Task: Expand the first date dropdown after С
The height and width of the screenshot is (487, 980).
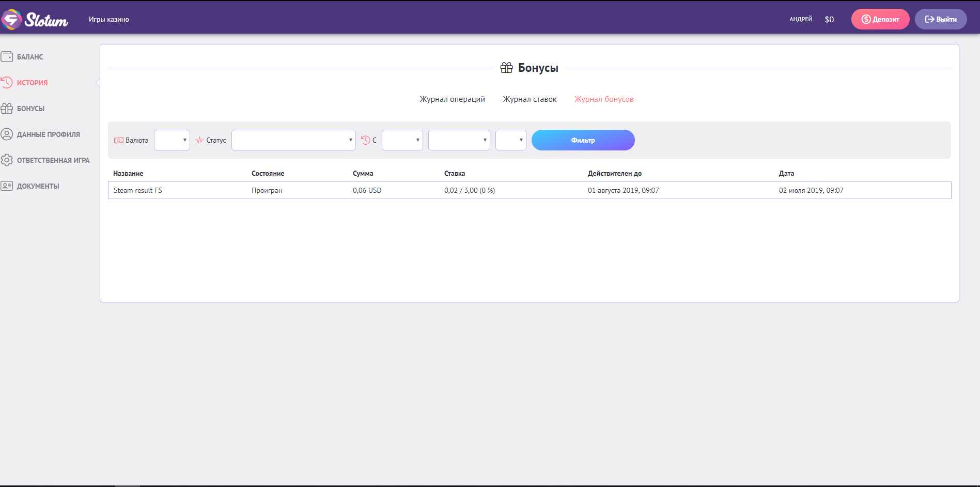Action: pos(402,140)
